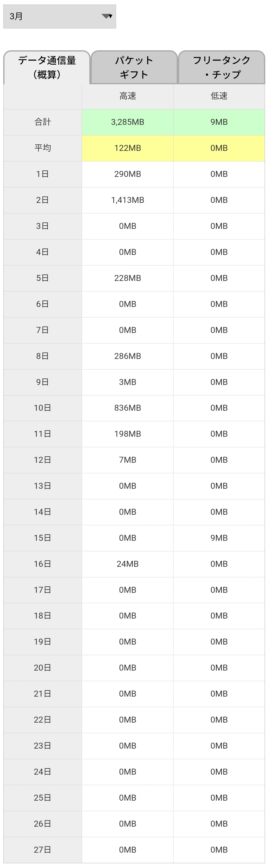Click the 低速 column header
Image resolution: width=268 pixels, height=868 pixels.
tap(219, 96)
